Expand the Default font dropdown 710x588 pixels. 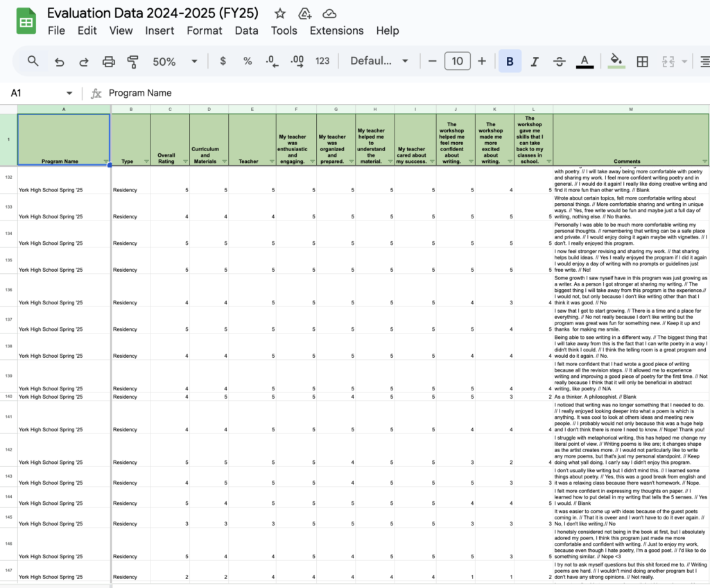click(379, 61)
